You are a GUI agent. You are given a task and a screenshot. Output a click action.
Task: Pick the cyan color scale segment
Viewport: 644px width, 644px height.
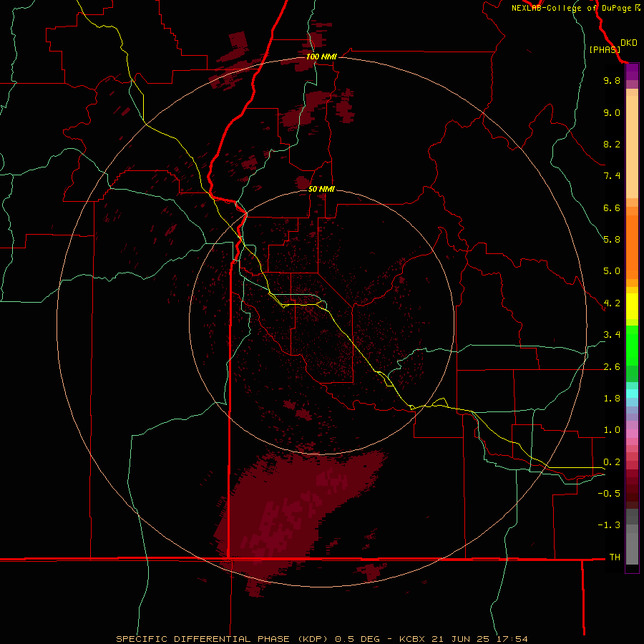(x=632, y=394)
